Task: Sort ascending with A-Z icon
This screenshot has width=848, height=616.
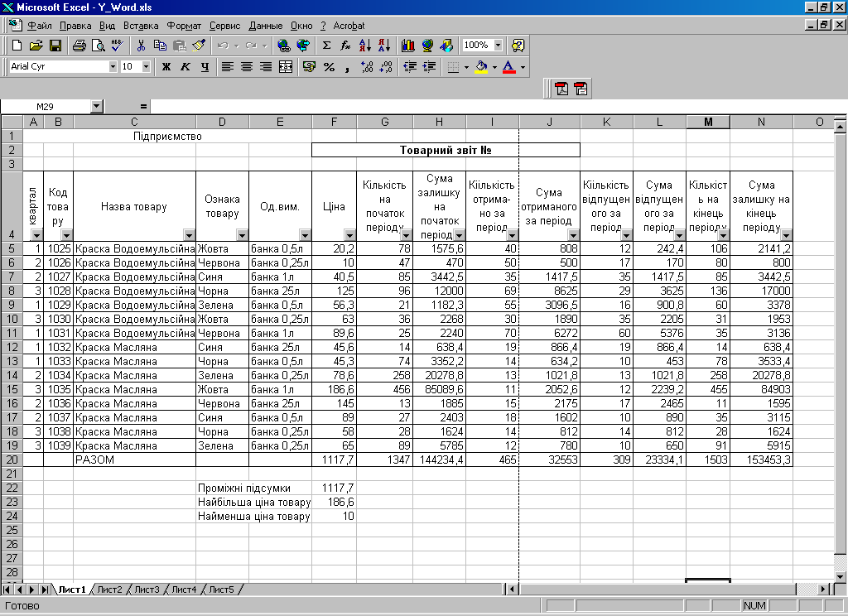Action: pos(364,46)
